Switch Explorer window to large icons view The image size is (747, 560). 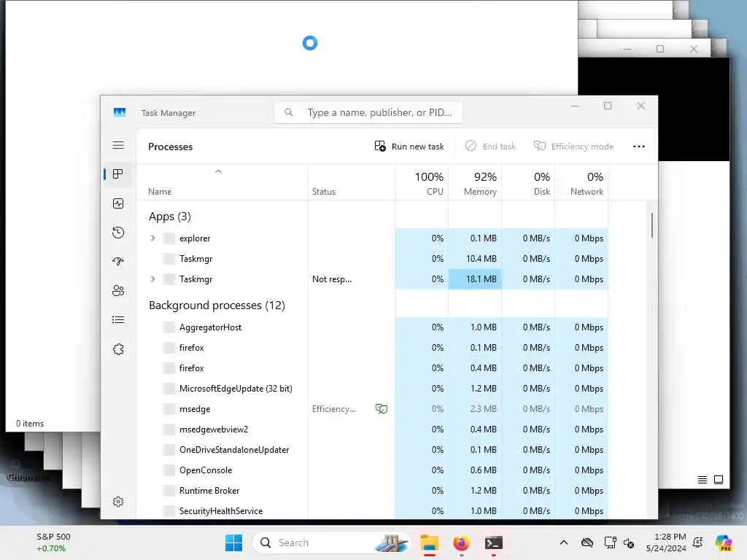[x=719, y=480]
